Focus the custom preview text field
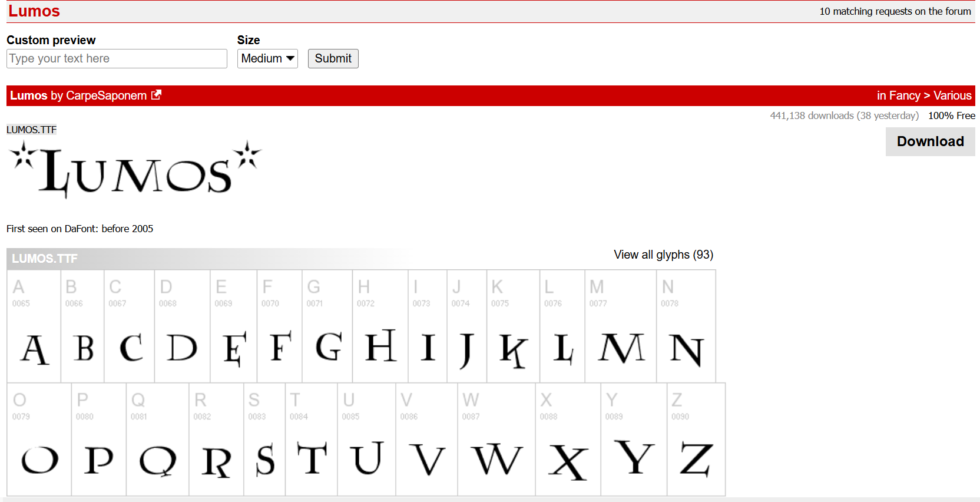 pos(117,58)
